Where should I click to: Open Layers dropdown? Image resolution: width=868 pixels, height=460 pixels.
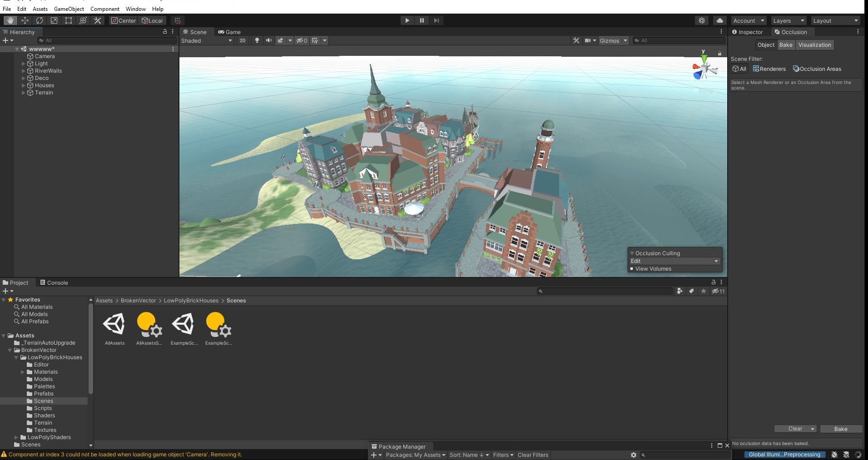pos(789,20)
